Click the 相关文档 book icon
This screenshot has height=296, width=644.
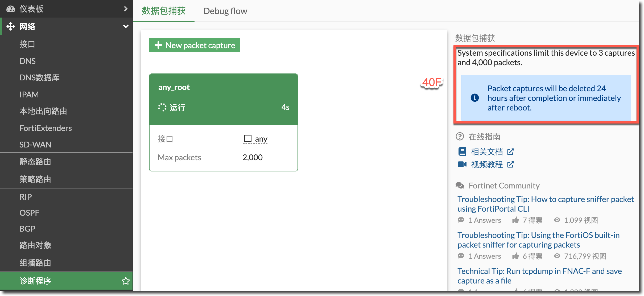coord(462,152)
